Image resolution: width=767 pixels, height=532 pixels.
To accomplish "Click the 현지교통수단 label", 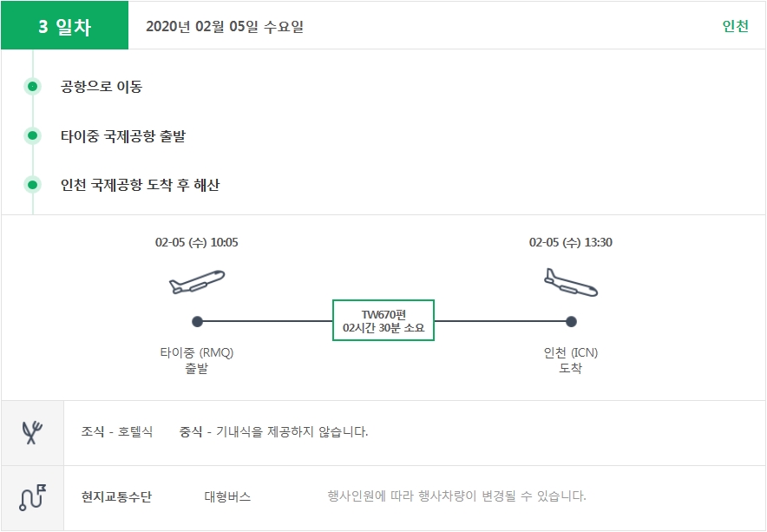I will pyautogui.click(x=116, y=497).
